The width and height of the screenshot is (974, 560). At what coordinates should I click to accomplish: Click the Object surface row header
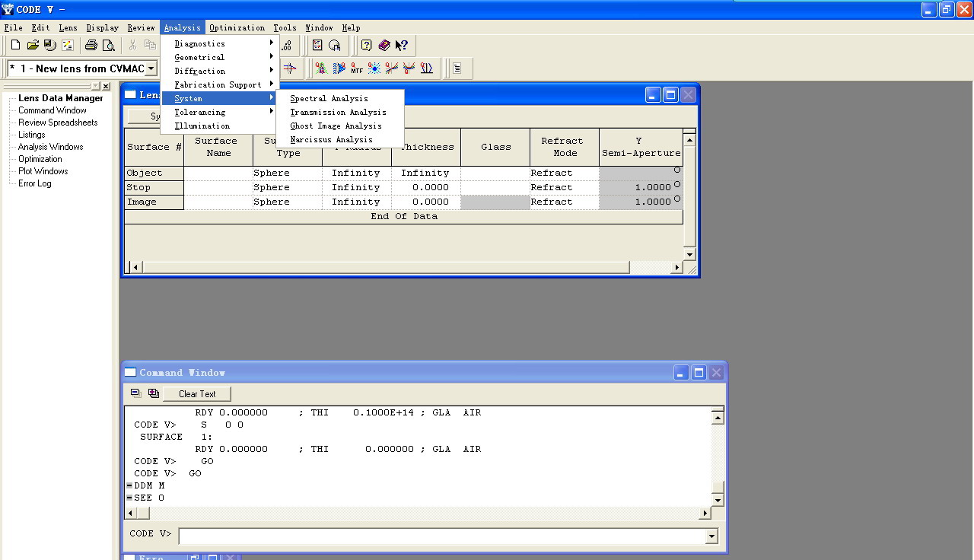pyautogui.click(x=154, y=173)
